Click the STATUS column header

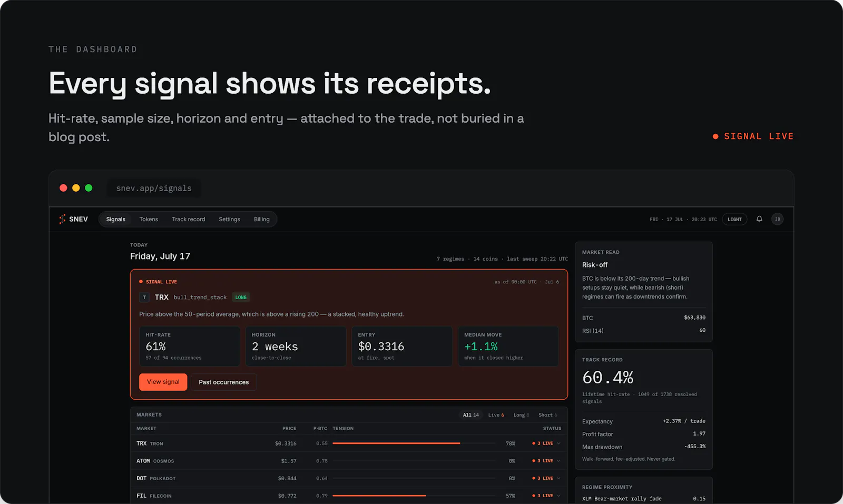(552, 428)
